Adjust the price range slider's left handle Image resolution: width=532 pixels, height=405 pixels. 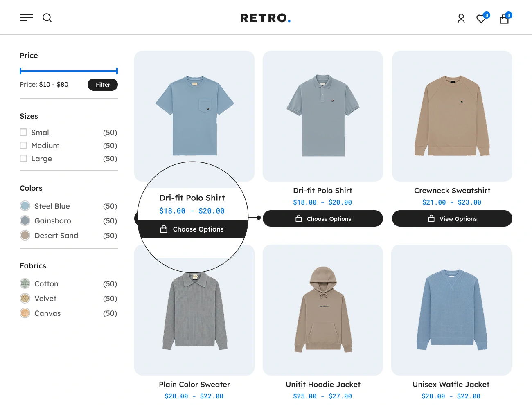click(x=20, y=71)
